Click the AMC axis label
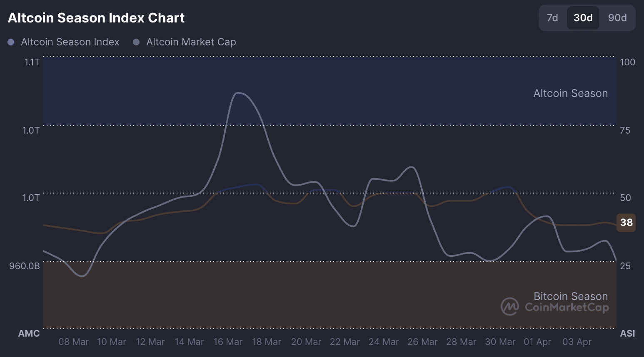Image resolution: width=644 pixels, height=357 pixels. pos(29,333)
